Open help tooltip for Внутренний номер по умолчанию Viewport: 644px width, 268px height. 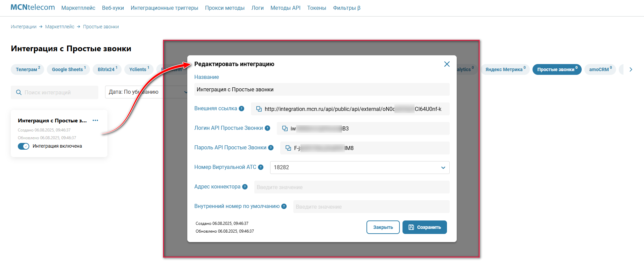(284, 206)
